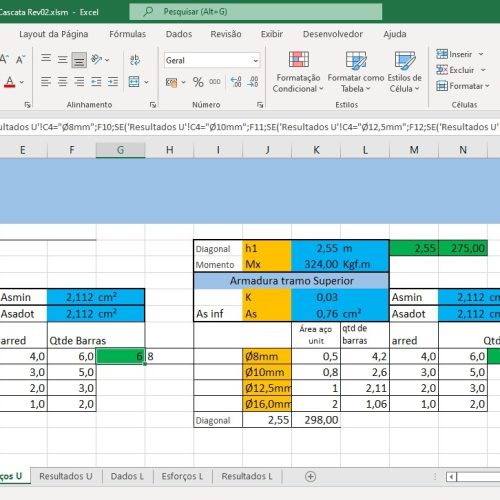Add a new sheet with plus icon
Image resolution: width=500 pixels, height=500 pixels.
click(x=310, y=476)
